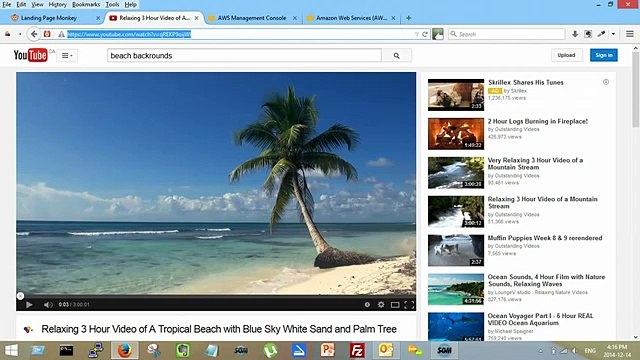Viewport: 640px width, 360px height.
Task: Open PowerPoint from the taskbar
Action: 328,351
